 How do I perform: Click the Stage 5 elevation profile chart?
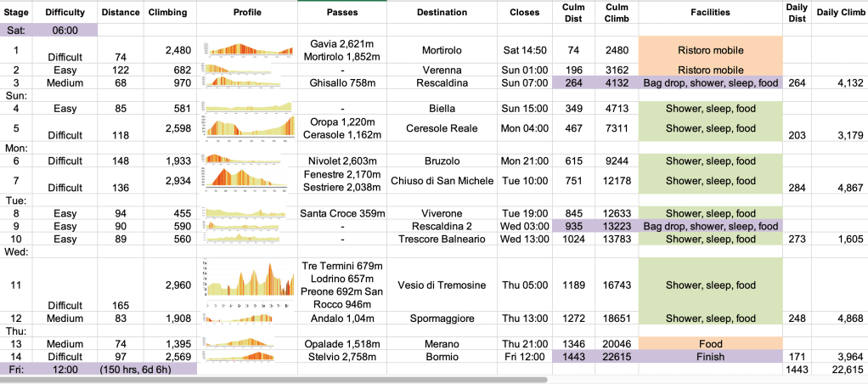[x=245, y=128]
